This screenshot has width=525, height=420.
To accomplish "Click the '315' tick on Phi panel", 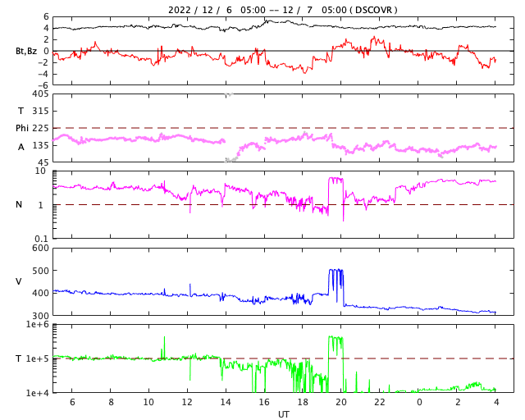I will [x=40, y=111].
